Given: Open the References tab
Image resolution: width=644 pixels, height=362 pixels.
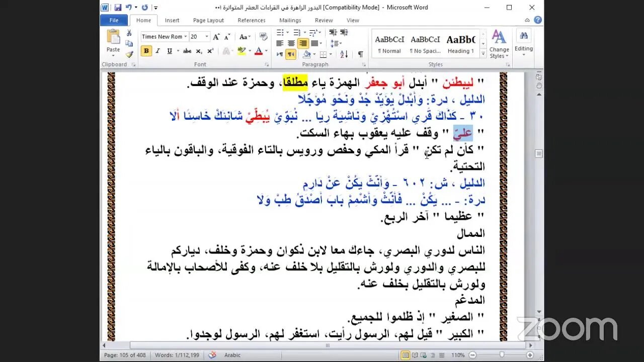Looking at the screenshot, I should tap(252, 20).
